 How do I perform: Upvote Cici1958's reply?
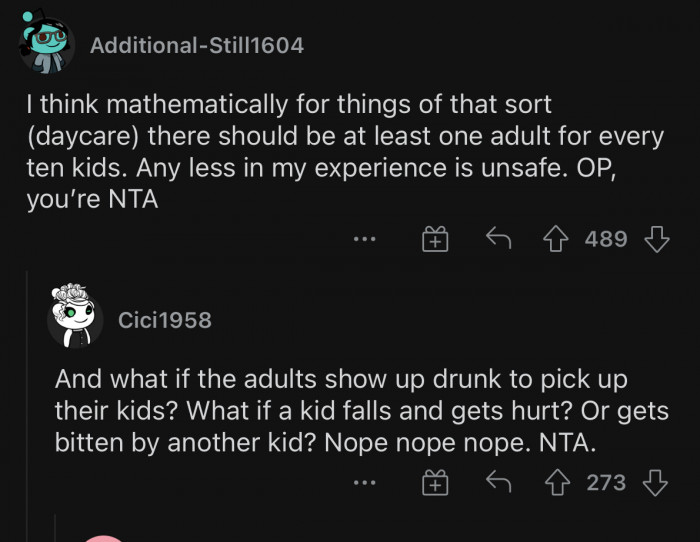point(556,483)
